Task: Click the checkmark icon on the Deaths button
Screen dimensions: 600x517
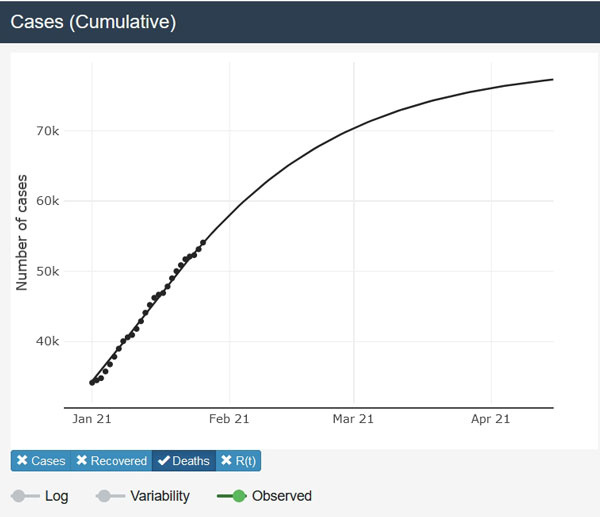Action: coord(163,461)
